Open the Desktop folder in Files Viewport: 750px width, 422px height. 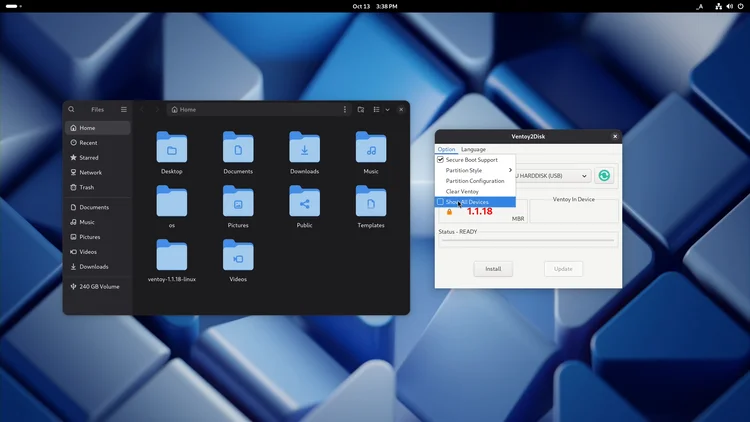pos(172,147)
